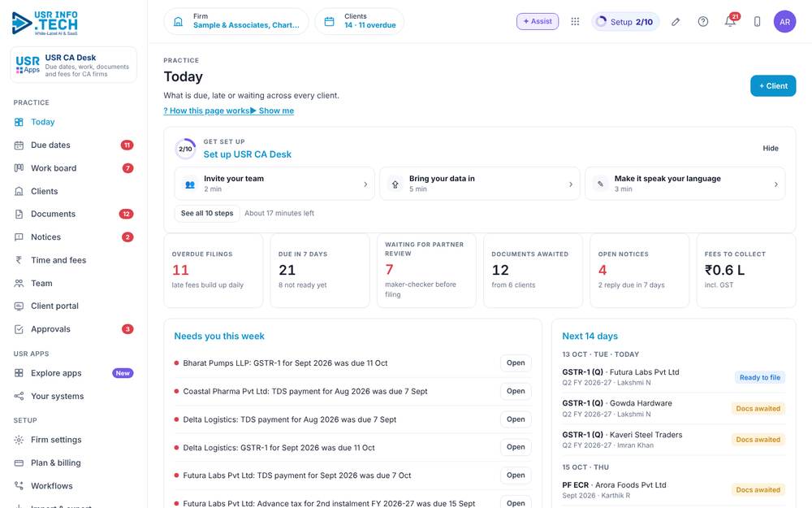Click the New badge beside Explore apps
The height and width of the screenshot is (508, 812).
tap(123, 373)
